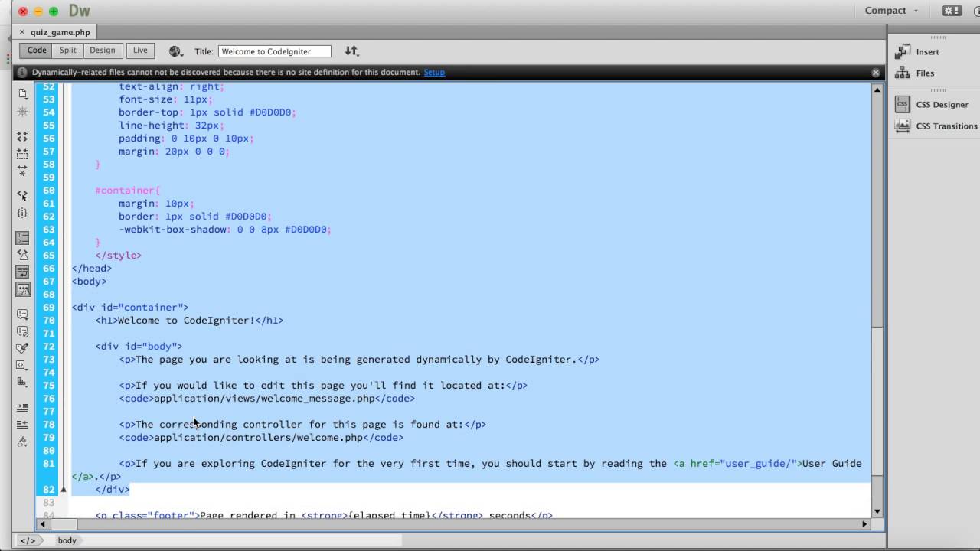Select Parent Tag coding icon
Screen dimensions: 980x551
pyautogui.click(x=22, y=196)
